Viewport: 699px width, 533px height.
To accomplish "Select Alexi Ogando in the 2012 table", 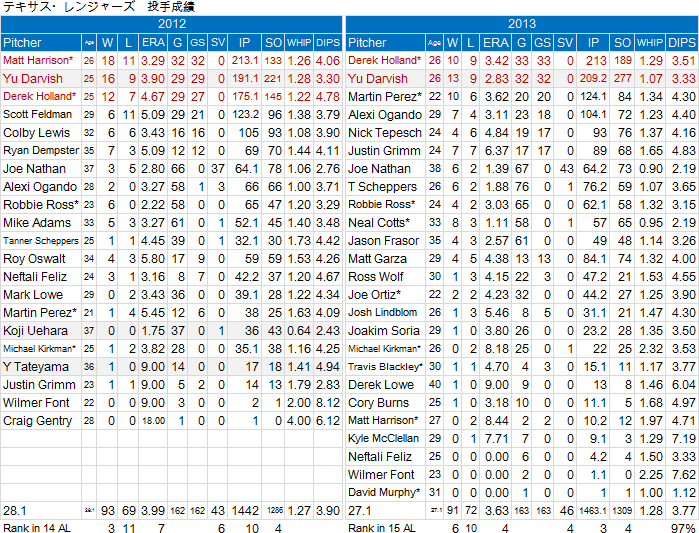I will pyautogui.click(x=40, y=187).
